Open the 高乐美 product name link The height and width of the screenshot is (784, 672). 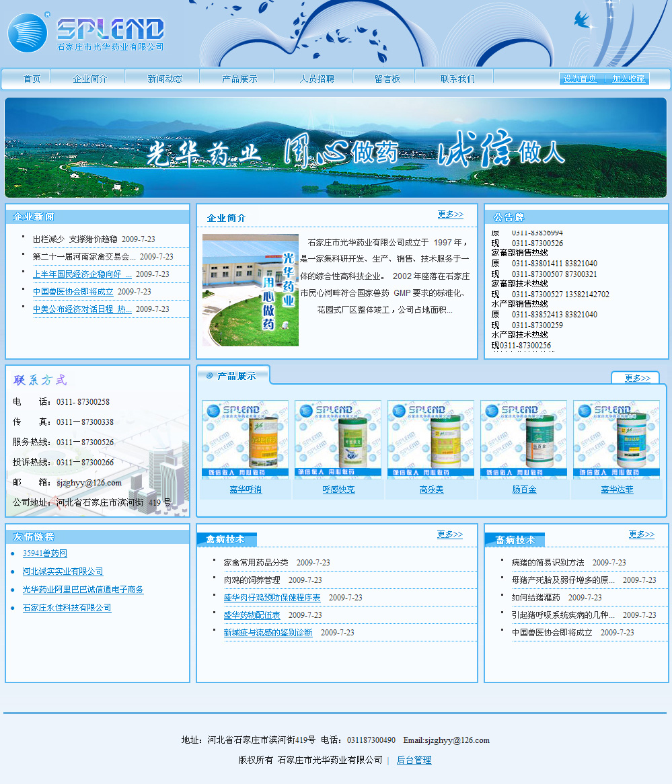tap(431, 489)
